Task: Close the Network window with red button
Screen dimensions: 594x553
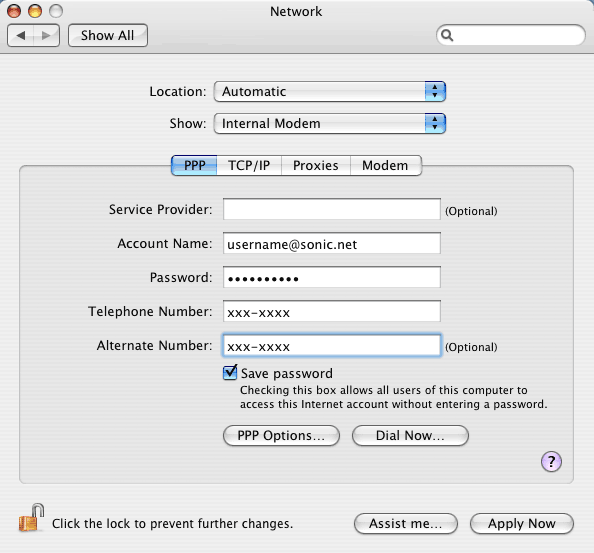Action: click(x=14, y=11)
